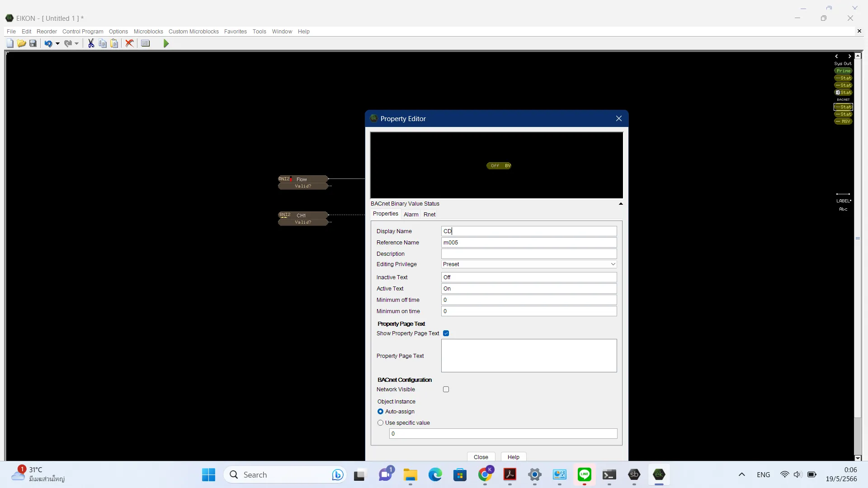Select the LABEL tool in the palette

(843, 201)
